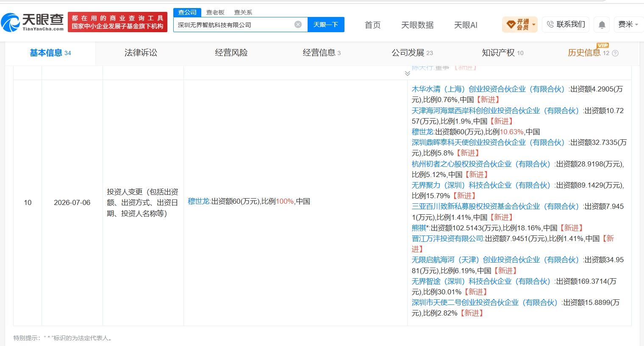644x346 pixels.
Task: Open the 历史信息 help question icon
Action: 615,53
